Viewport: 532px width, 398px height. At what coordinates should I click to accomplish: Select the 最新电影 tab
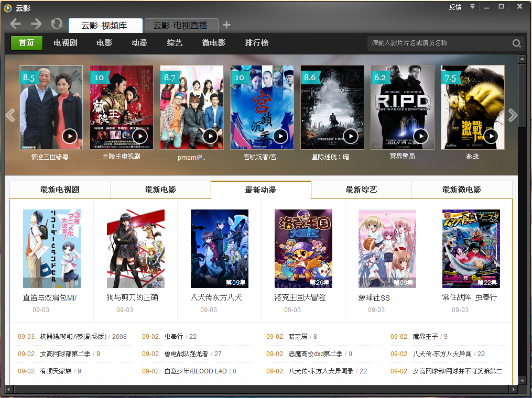pos(160,190)
